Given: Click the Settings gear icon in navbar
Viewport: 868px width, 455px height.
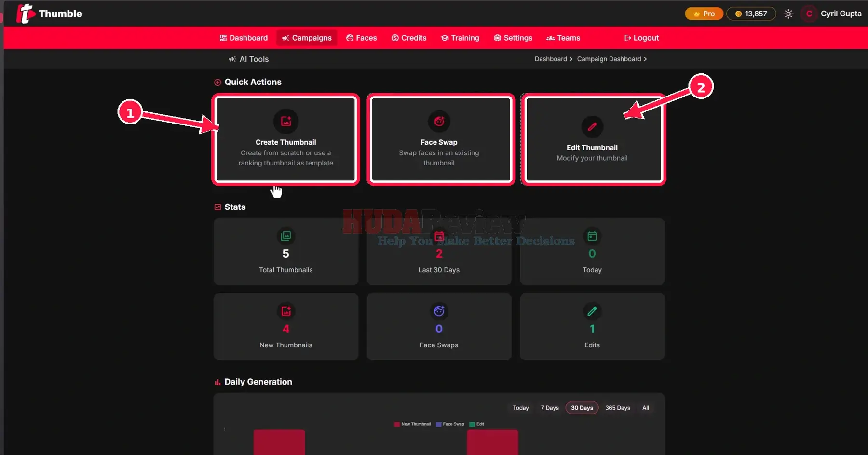Looking at the screenshot, I should (x=497, y=38).
